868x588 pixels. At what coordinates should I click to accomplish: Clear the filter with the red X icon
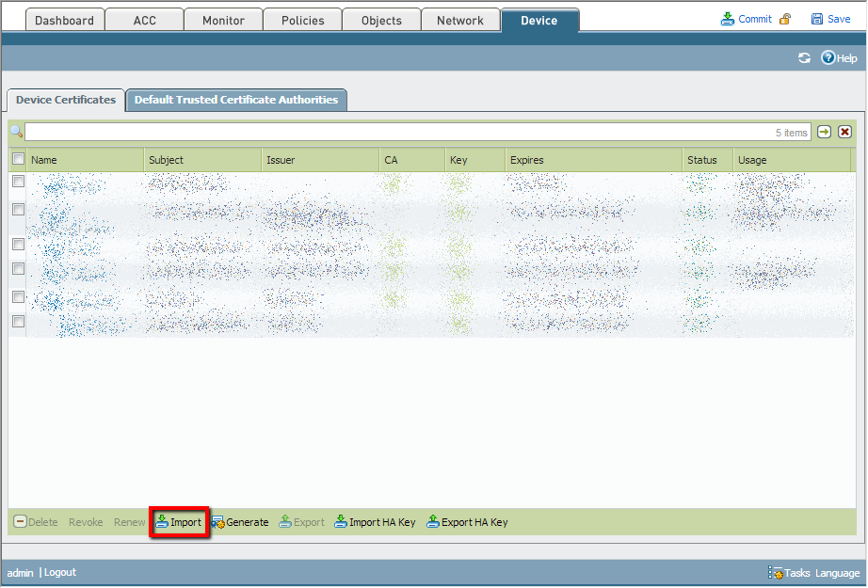click(844, 132)
